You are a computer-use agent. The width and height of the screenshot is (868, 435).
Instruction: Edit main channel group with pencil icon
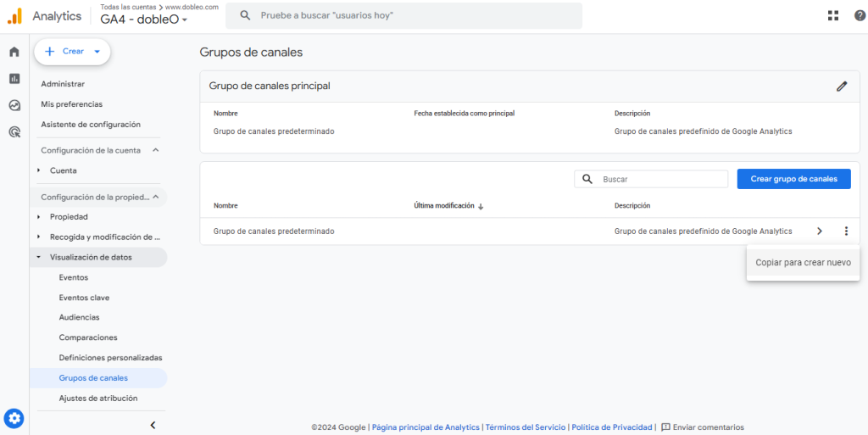(x=842, y=86)
